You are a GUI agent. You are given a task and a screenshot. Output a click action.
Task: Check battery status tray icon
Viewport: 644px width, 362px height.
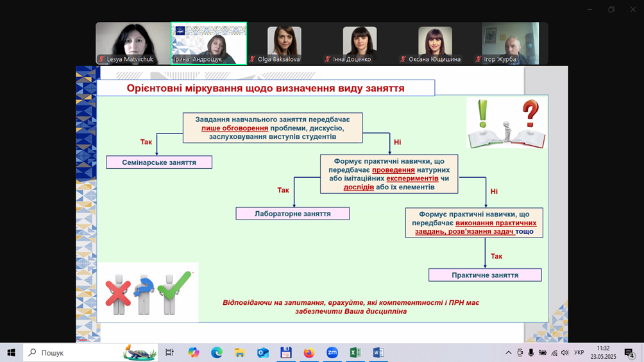pyautogui.click(x=543, y=352)
